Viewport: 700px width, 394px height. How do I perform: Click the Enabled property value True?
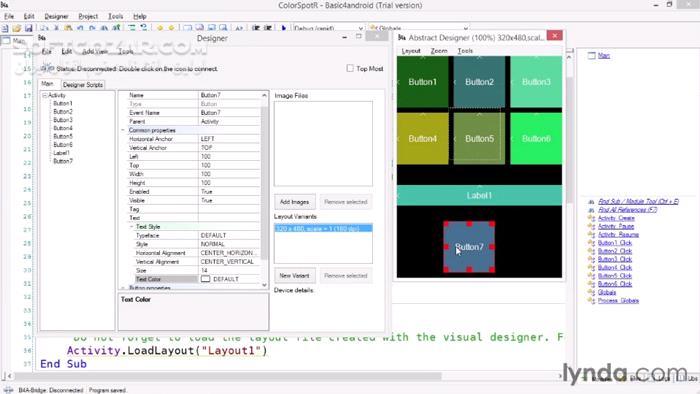(x=229, y=191)
